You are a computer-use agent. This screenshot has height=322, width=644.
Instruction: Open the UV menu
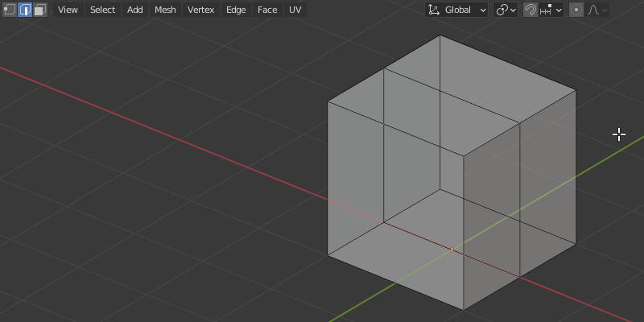tap(295, 10)
